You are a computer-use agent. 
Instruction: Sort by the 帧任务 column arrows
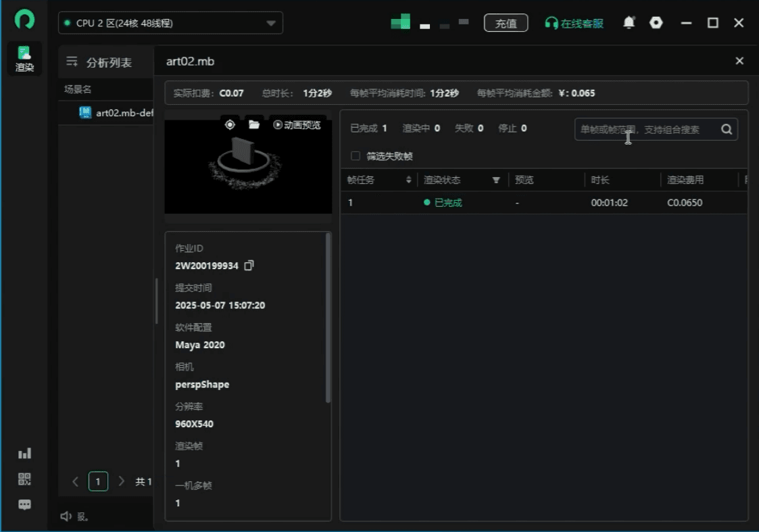(408, 180)
